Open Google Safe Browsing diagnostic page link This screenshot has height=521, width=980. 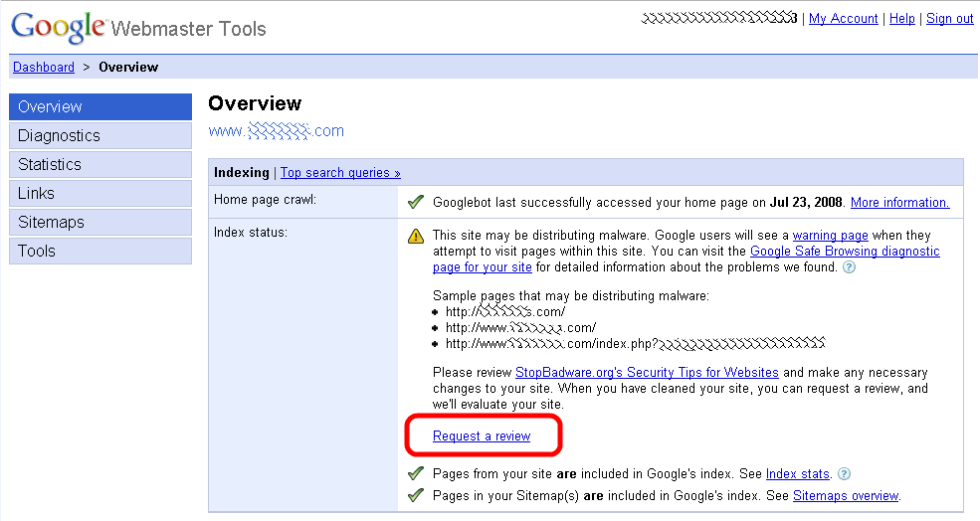[845, 252]
